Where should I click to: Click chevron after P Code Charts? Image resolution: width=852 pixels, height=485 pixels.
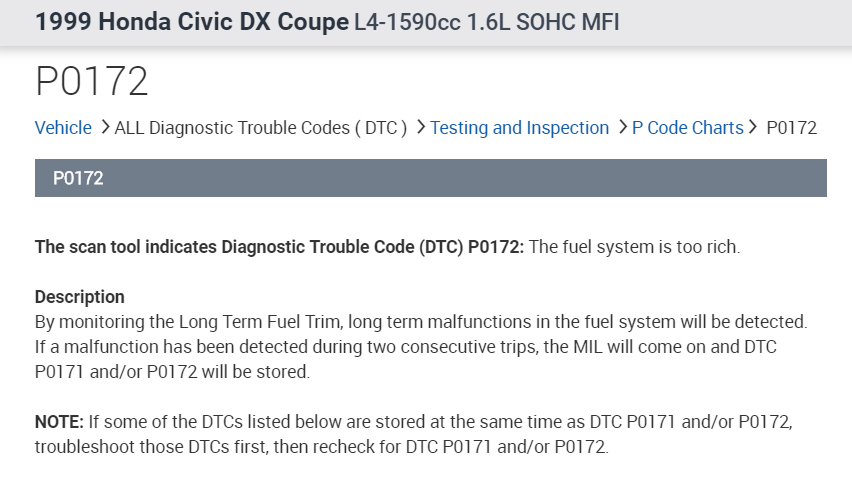click(754, 128)
